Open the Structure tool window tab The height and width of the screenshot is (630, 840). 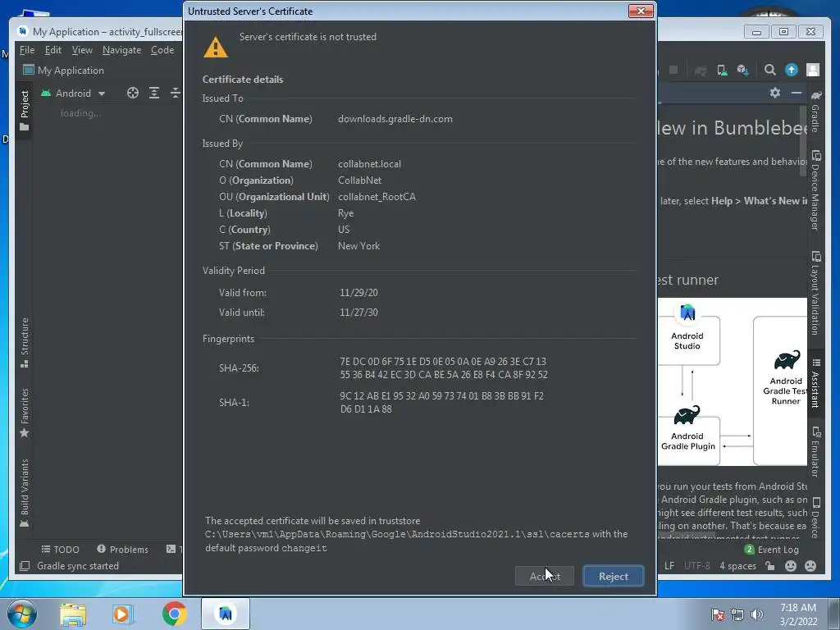click(x=24, y=343)
